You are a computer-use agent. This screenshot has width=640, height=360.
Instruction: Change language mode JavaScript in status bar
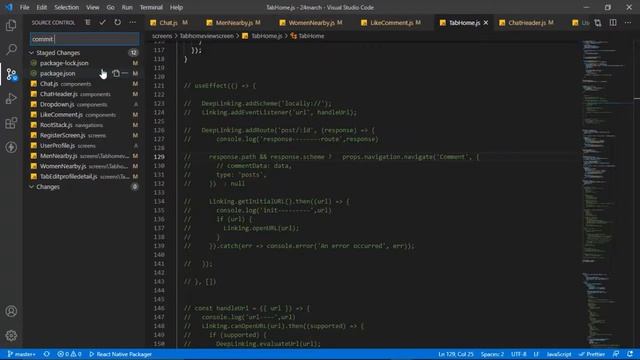[x=559, y=354]
